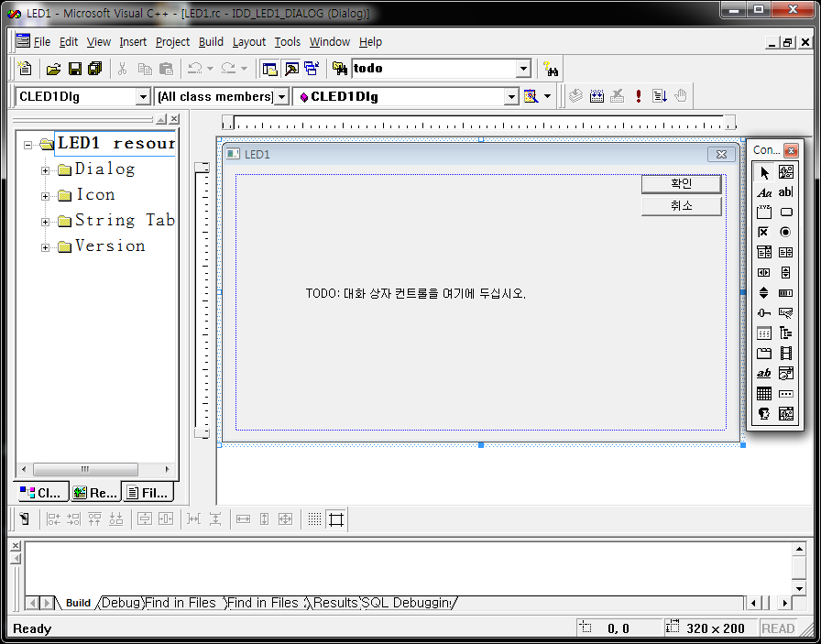Select the Check Box control tool
Viewport: 821px width, 644px height.
pos(764,232)
